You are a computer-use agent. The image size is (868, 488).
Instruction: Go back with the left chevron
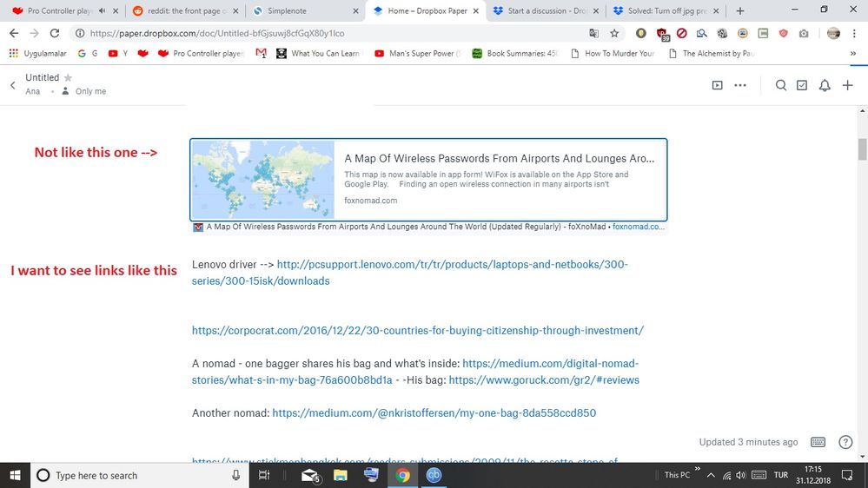click(x=13, y=85)
